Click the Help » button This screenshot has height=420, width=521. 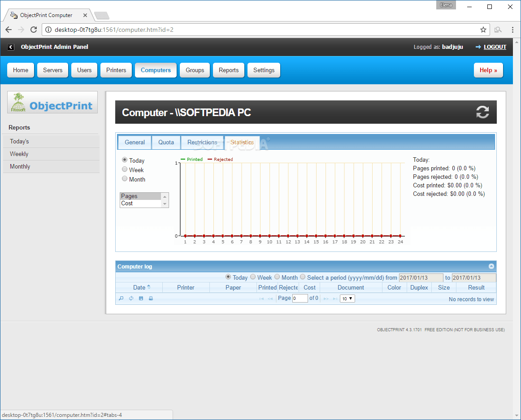click(x=488, y=70)
